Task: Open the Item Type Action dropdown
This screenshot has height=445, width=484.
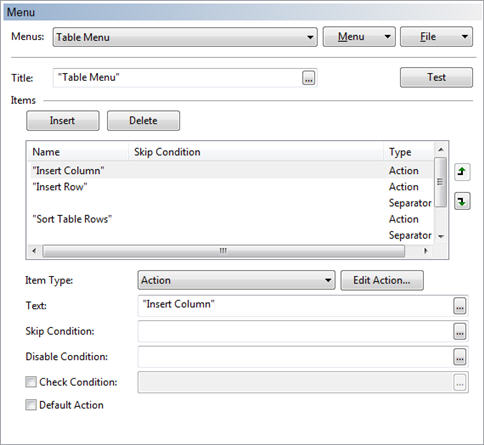Action: pyautogui.click(x=236, y=280)
